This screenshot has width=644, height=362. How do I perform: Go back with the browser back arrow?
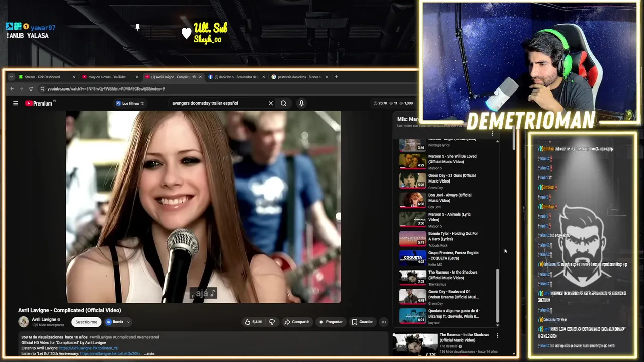click(12, 89)
